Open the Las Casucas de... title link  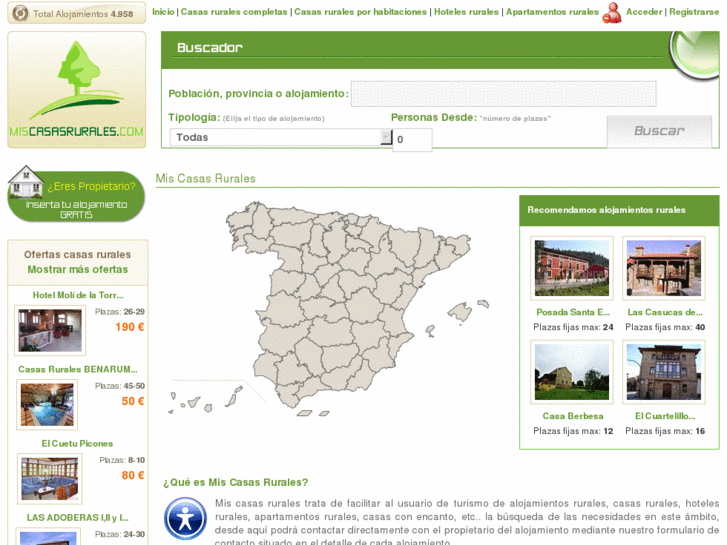pos(665,312)
